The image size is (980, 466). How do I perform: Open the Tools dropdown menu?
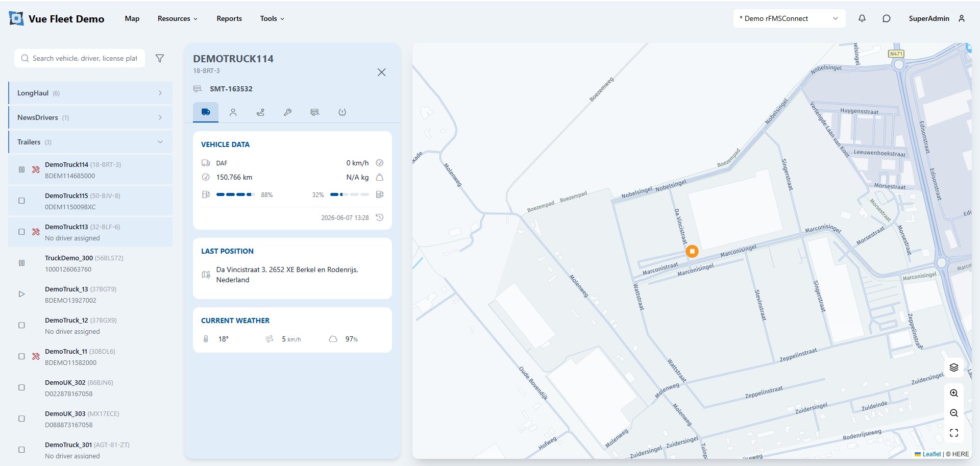[x=272, y=18]
